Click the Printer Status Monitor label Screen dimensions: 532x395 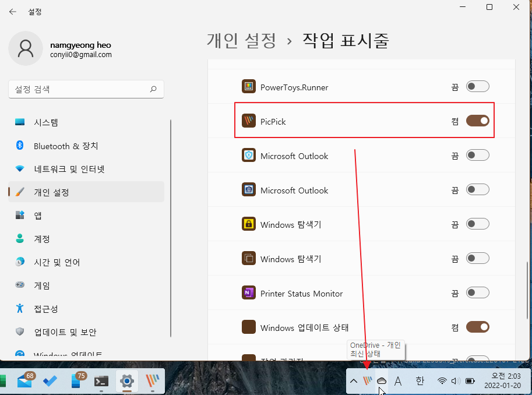301,294
